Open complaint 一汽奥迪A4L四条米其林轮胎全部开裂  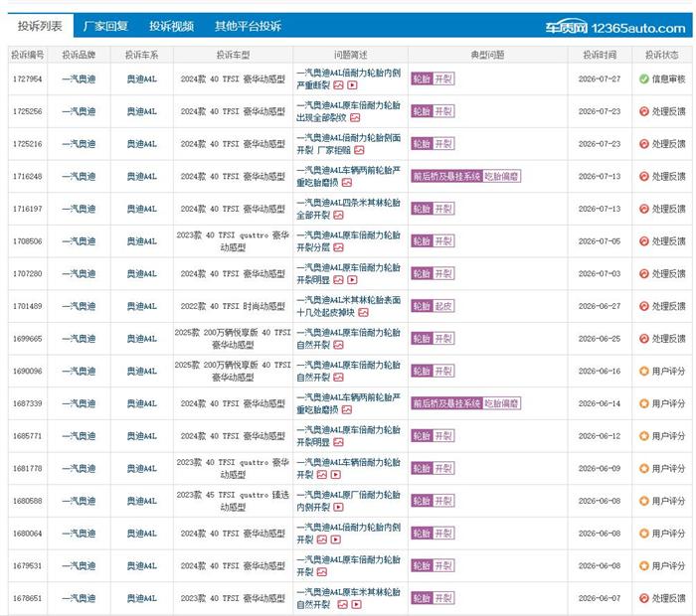click(x=348, y=209)
